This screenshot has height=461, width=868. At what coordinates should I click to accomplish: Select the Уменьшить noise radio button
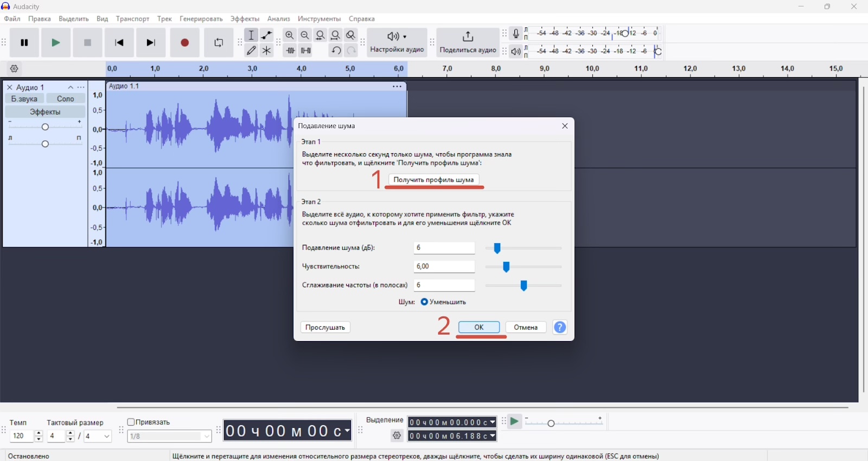click(424, 302)
